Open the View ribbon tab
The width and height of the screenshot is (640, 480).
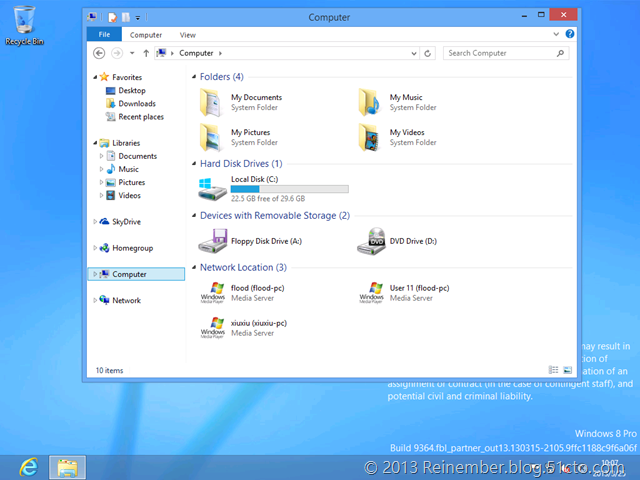(x=188, y=35)
